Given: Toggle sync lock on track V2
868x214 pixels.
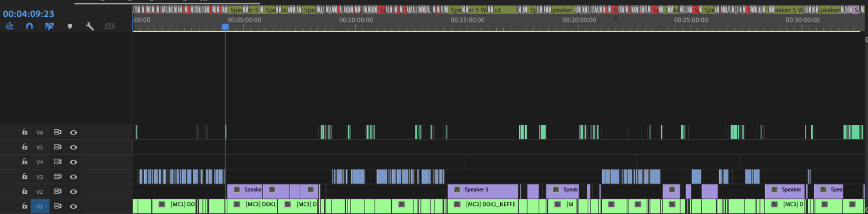Looking at the screenshot, I should (58, 192).
